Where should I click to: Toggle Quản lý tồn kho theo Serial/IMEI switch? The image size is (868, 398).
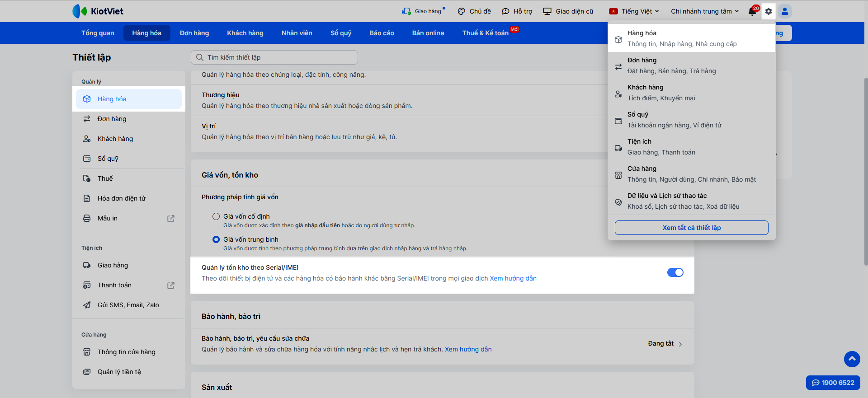675,272
